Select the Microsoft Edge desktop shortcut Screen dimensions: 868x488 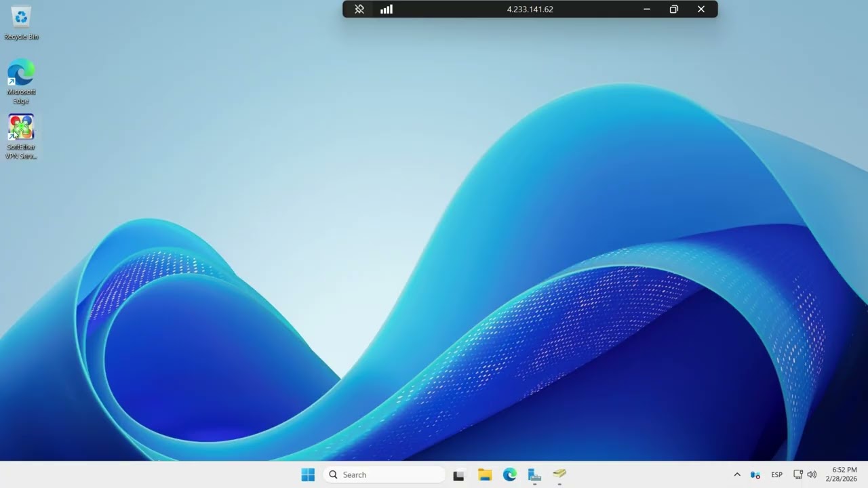pyautogui.click(x=21, y=83)
